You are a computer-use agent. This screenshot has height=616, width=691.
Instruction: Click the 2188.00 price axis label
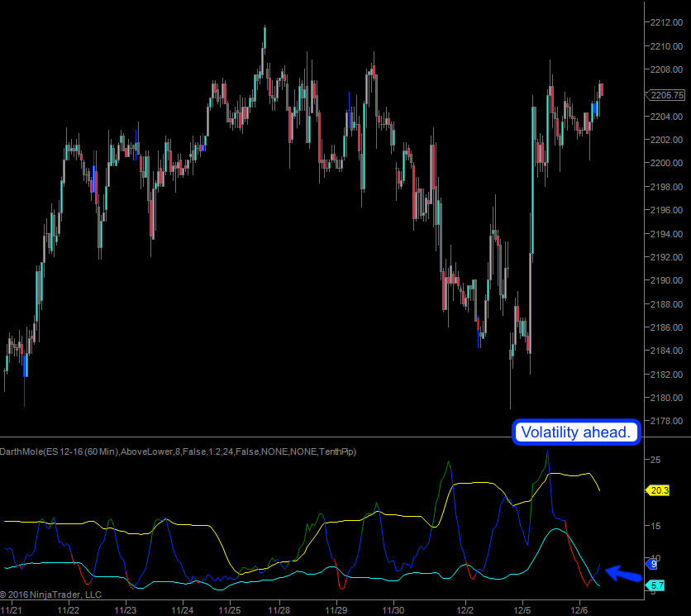[667, 304]
